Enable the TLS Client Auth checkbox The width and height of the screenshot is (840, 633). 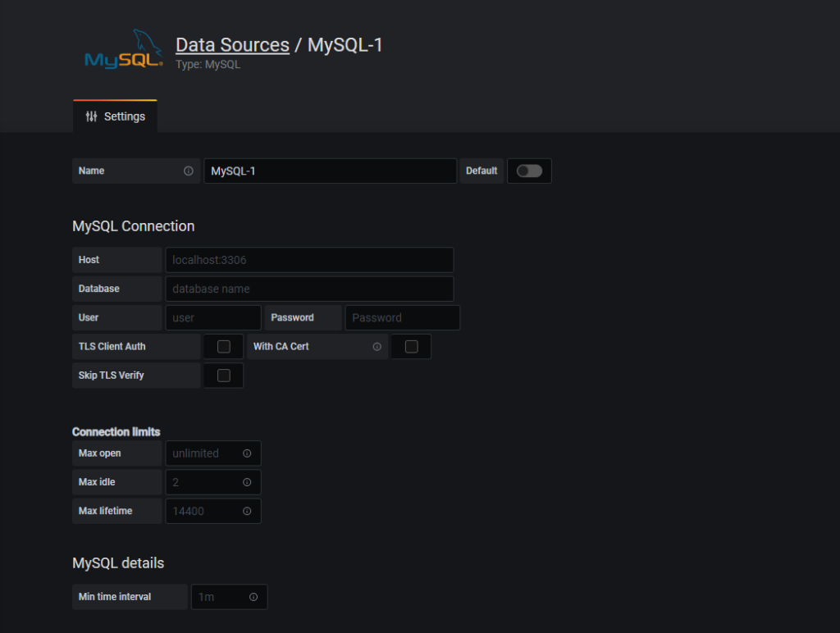click(x=223, y=346)
